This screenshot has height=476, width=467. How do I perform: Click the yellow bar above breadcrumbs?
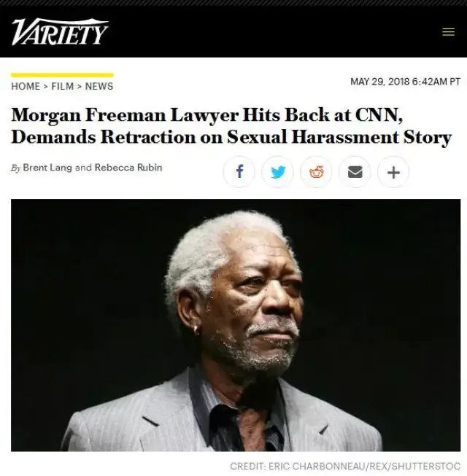[x=62, y=75]
